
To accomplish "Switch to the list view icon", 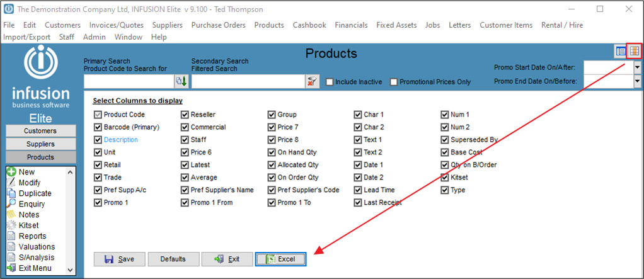I will (621, 51).
